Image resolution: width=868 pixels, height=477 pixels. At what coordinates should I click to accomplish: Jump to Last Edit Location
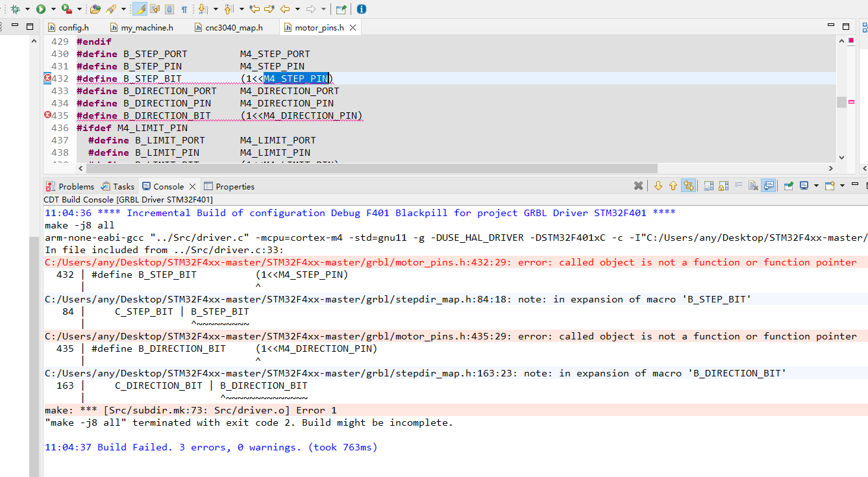pyautogui.click(x=254, y=9)
